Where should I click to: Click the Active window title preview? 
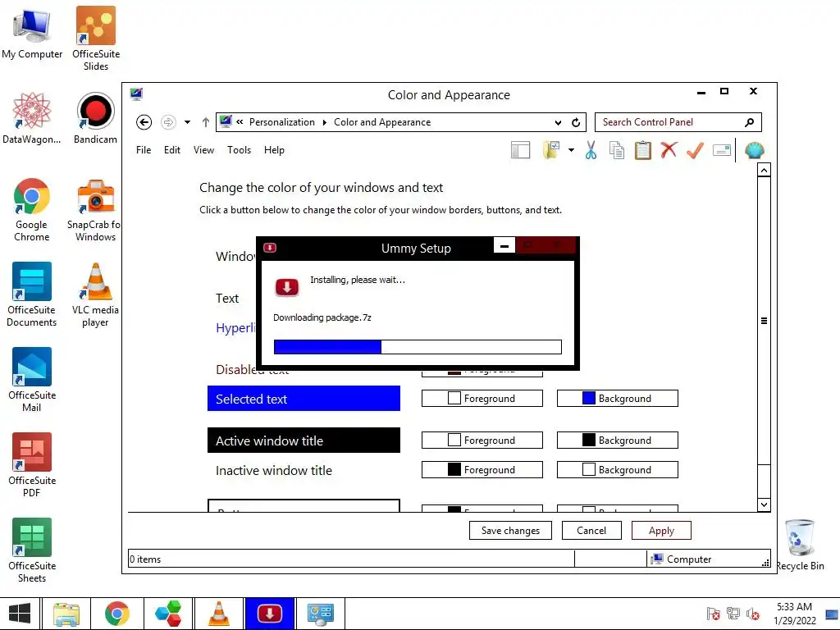304,440
